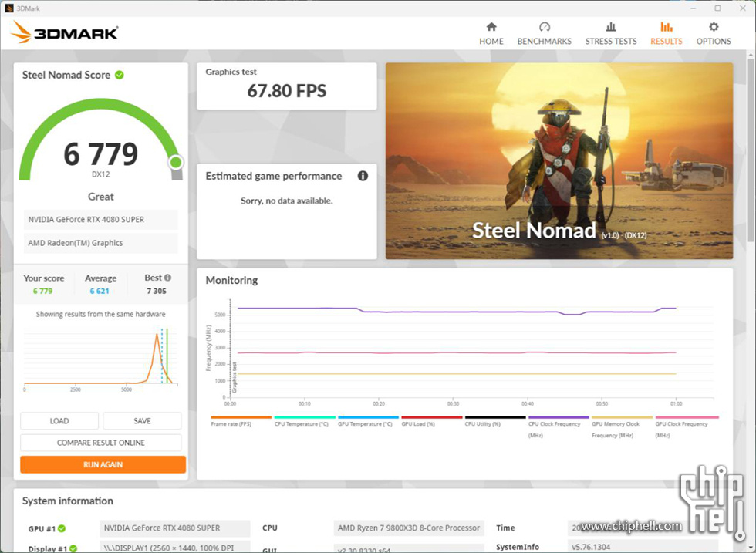Switch to STRESS TESTS tab
Screen dimensions: 756x553
(611, 34)
